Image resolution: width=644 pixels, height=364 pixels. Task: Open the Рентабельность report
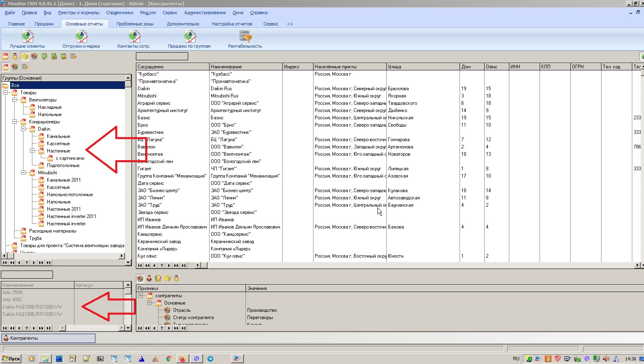245,39
